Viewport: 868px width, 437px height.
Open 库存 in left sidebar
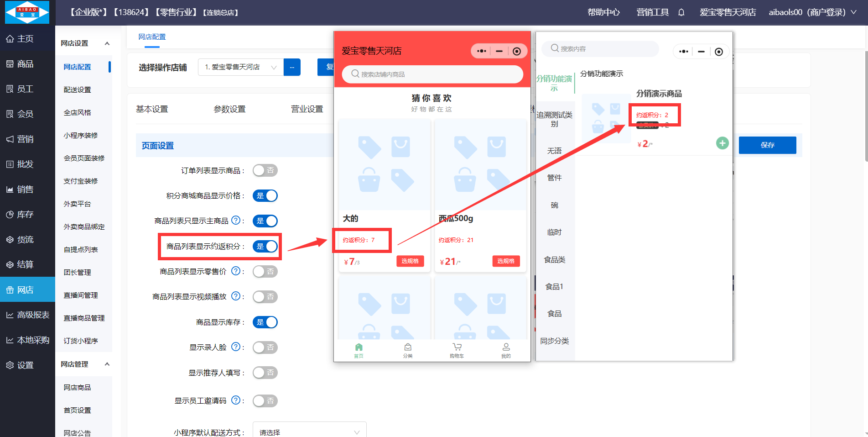(x=27, y=215)
